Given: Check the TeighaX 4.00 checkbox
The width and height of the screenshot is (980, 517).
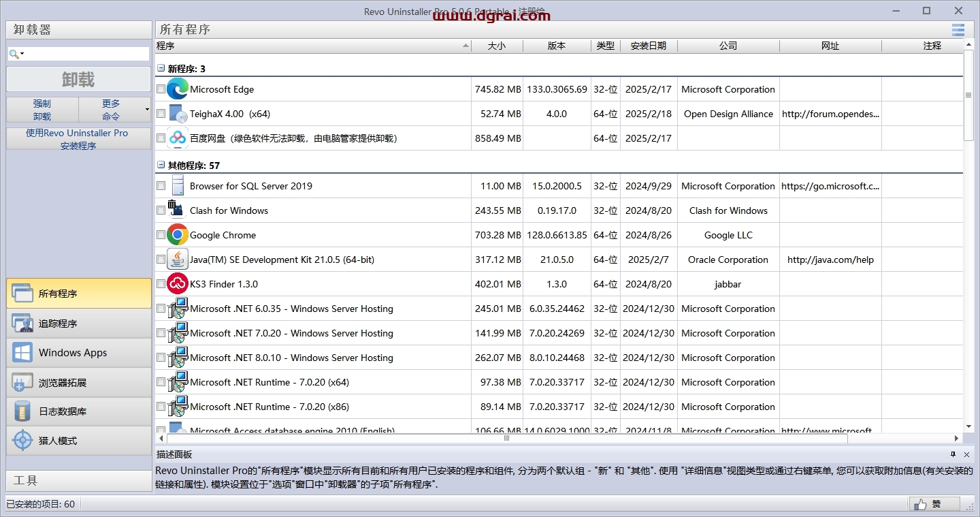Looking at the screenshot, I should click(161, 114).
